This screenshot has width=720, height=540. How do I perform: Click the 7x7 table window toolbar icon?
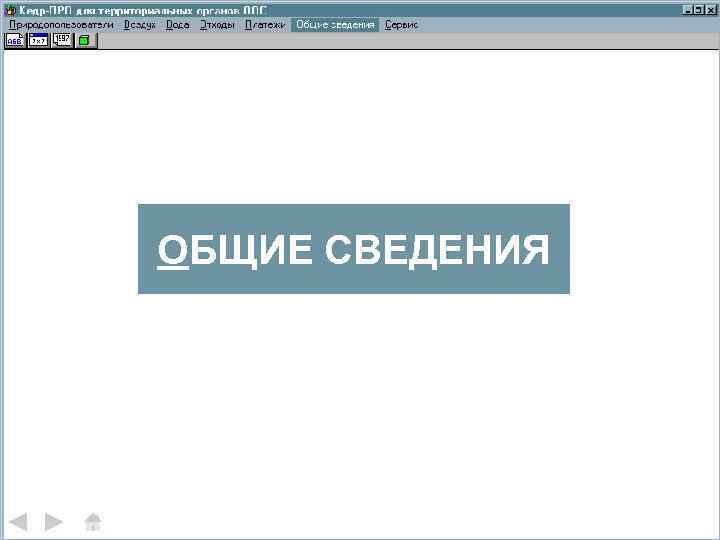pos(39,40)
